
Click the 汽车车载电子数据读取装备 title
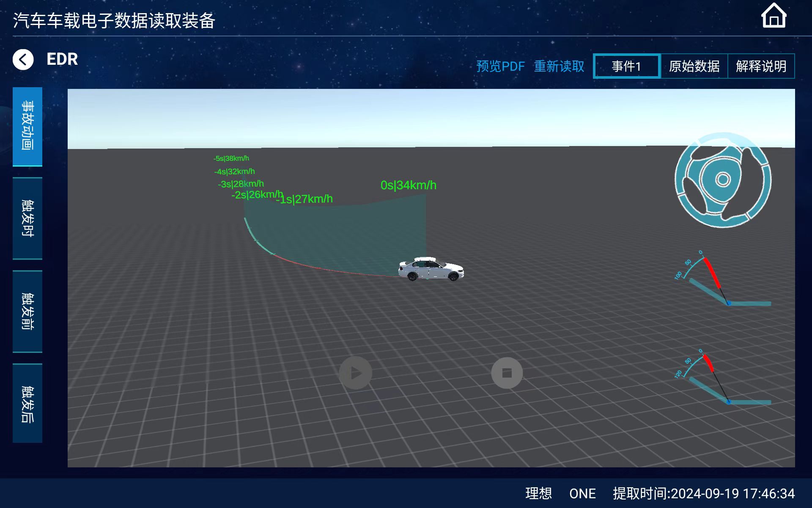(114, 20)
